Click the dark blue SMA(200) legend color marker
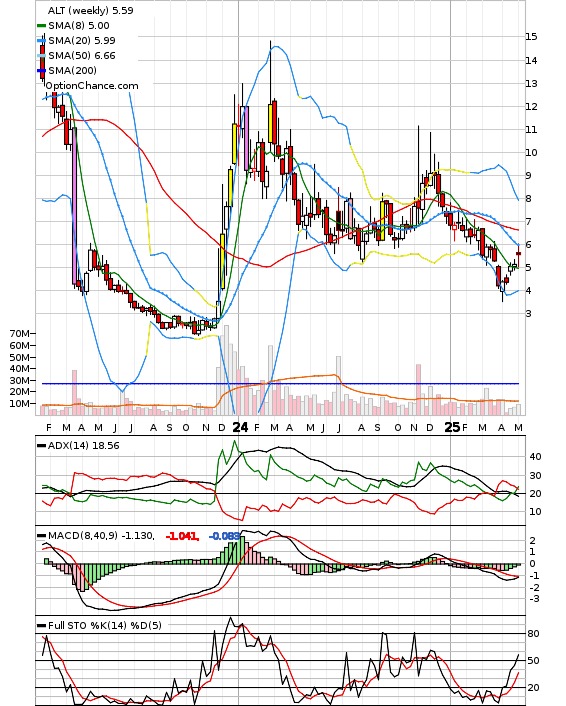Image resolution: width=566 pixels, height=706 pixels. click(x=41, y=70)
